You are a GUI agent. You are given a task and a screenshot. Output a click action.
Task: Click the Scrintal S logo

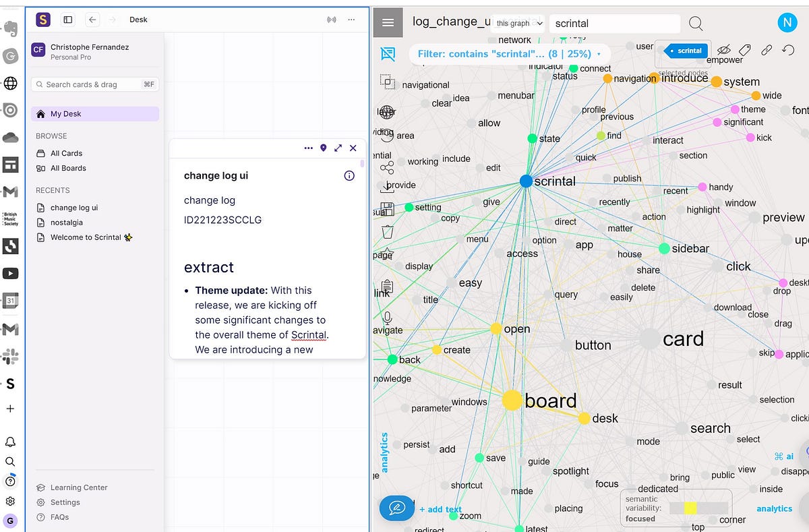click(43, 20)
